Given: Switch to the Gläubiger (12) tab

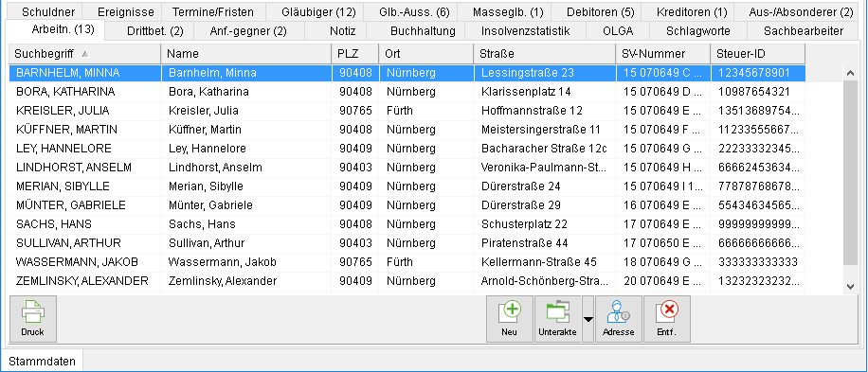Looking at the screenshot, I should [315, 11].
